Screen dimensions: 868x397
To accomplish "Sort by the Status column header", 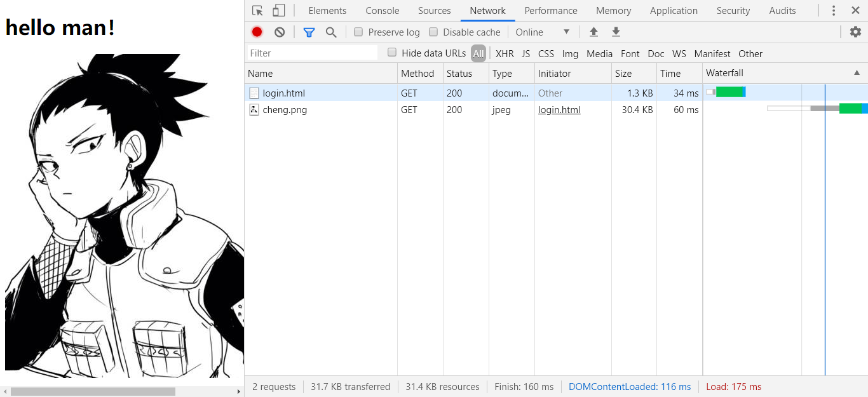I will (x=466, y=74).
